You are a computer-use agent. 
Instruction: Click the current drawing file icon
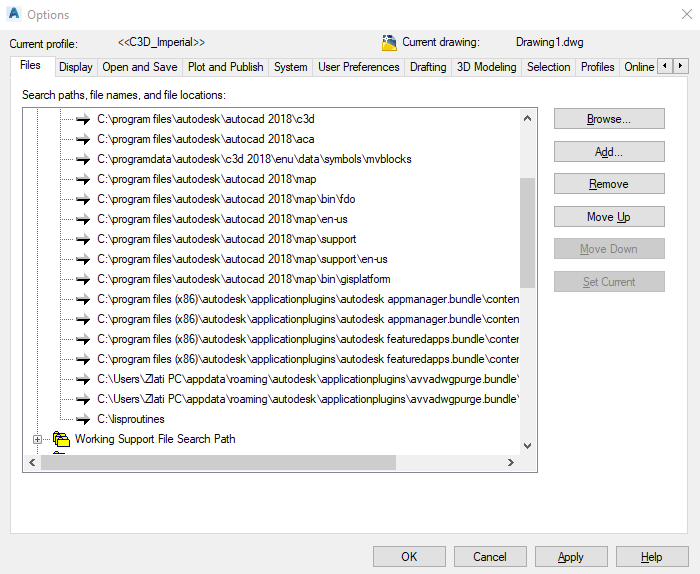pyautogui.click(x=389, y=43)
